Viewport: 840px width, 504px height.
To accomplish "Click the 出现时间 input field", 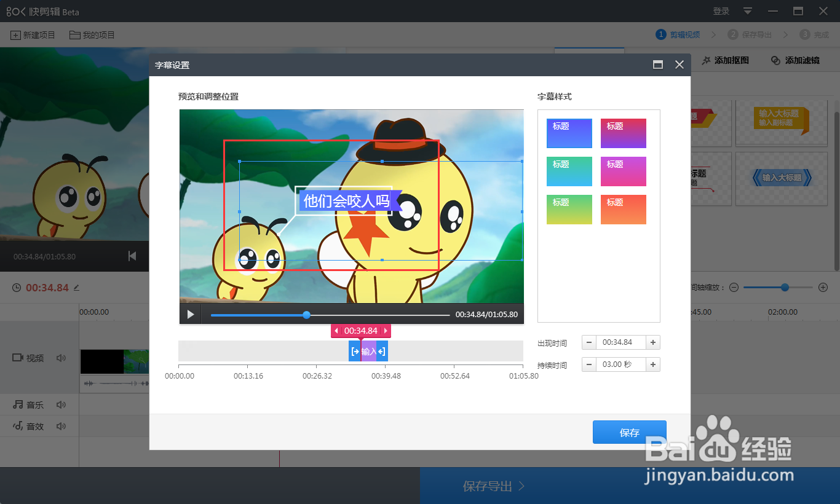I will point(621,342).
